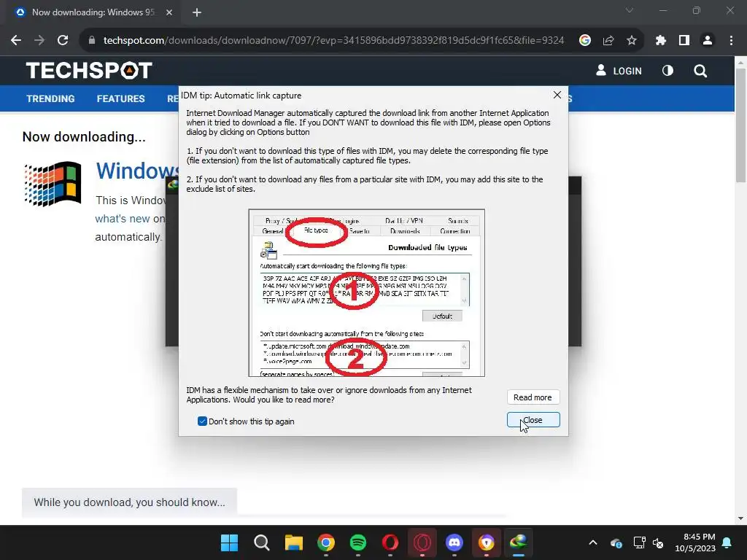747x560 pixels.
Task: Open the clock showing 8:45 PM
Action: (x=695, y=542)
